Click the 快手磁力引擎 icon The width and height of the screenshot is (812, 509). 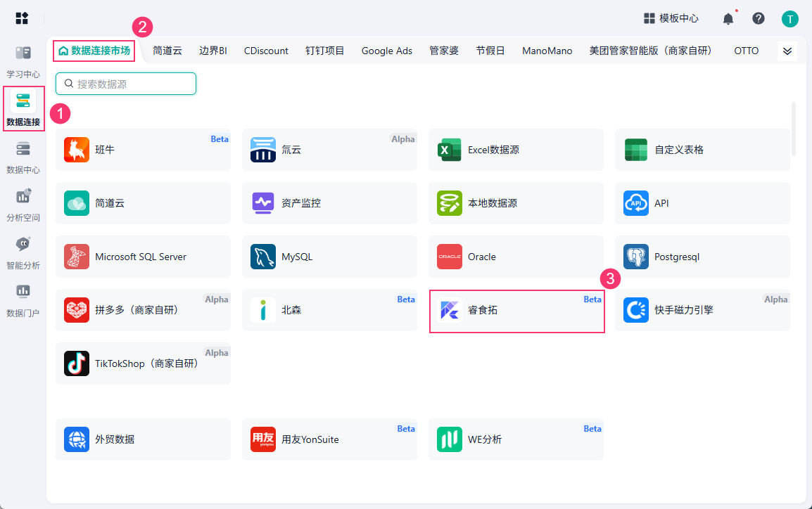636,310
